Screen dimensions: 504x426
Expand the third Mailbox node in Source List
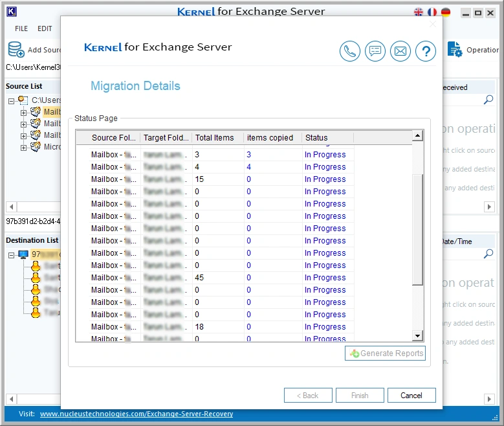tap(23, 136)
